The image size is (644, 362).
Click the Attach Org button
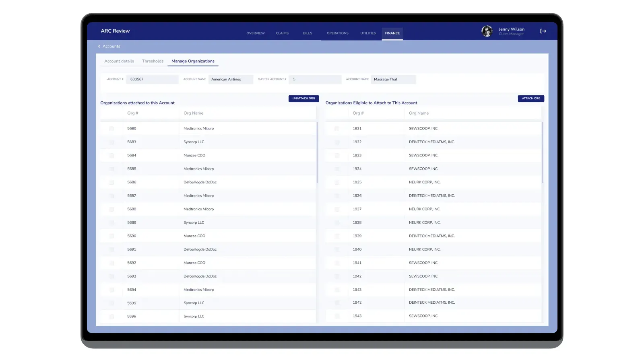click(x=531, y=99)
